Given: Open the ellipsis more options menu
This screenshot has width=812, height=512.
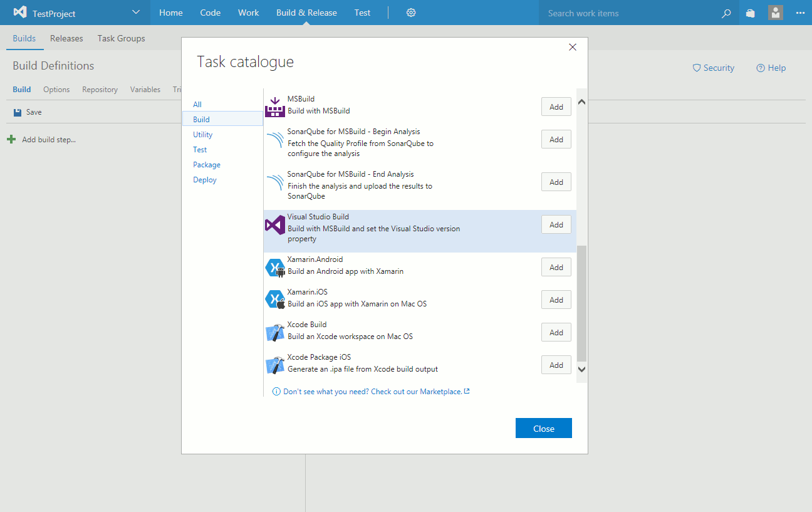Looking at the screenshot, I should tap(800, 13).
